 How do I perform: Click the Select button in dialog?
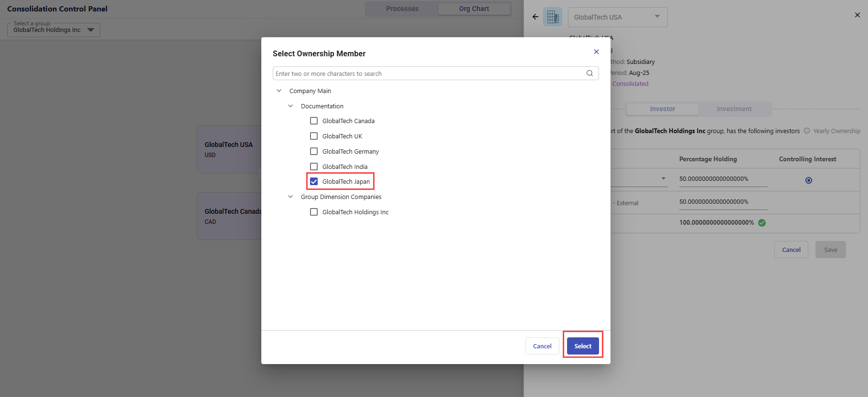(x=582, y=346)
